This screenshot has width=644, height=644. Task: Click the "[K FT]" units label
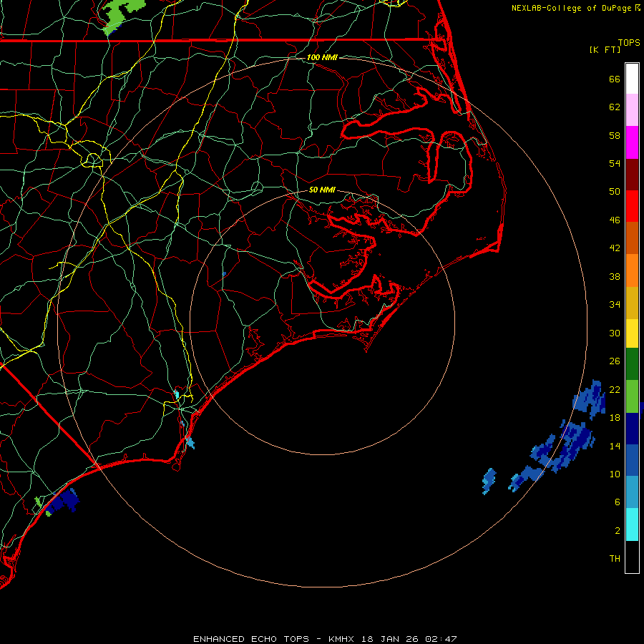click(605, 49)
